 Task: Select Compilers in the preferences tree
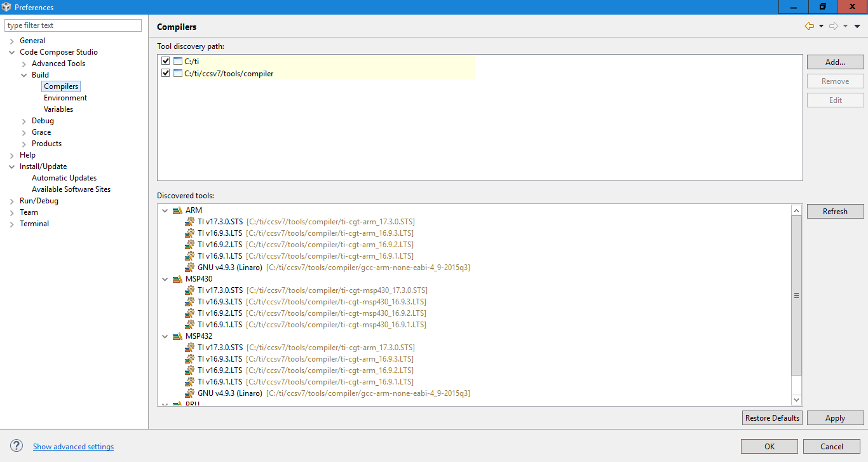coord(61,86)
